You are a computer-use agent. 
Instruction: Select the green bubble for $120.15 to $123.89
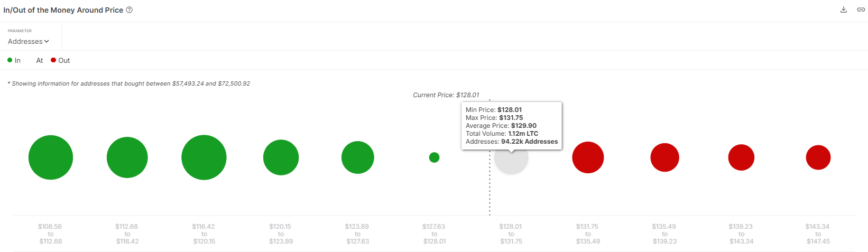point(281,157)
